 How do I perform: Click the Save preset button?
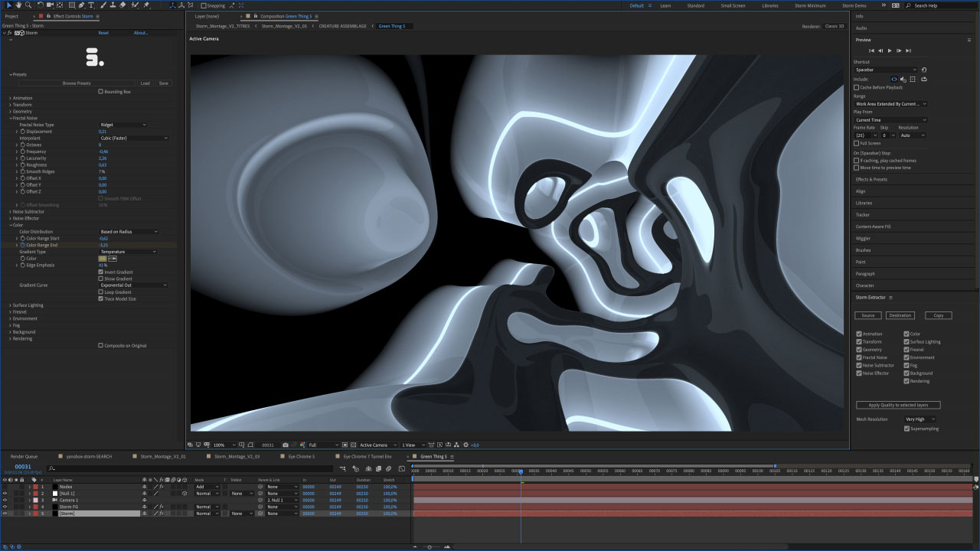(164, 83)
